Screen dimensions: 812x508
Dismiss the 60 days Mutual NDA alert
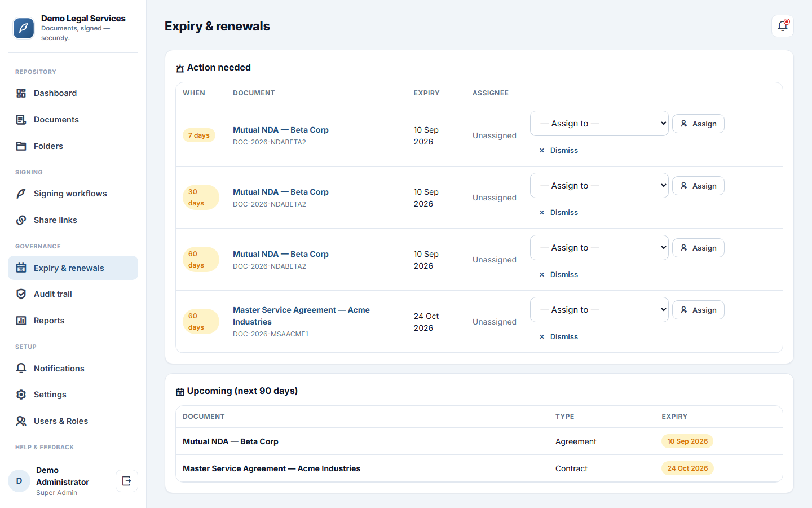(x=559, y=275)
